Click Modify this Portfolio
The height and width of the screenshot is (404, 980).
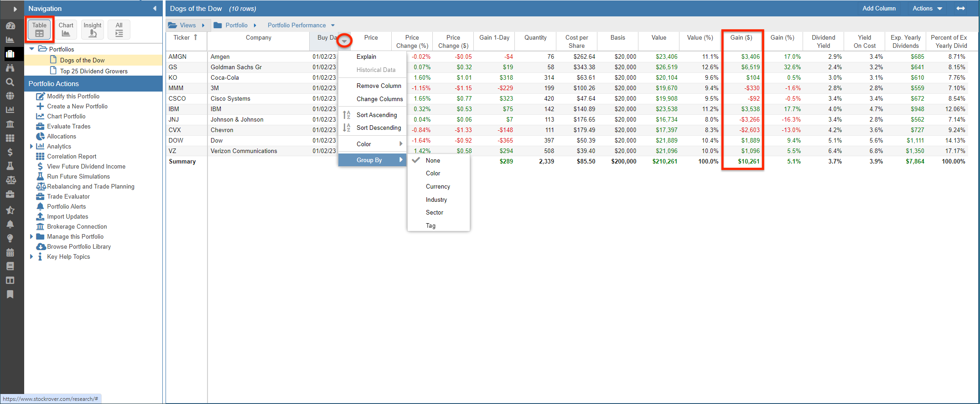(x=73, y=96)
